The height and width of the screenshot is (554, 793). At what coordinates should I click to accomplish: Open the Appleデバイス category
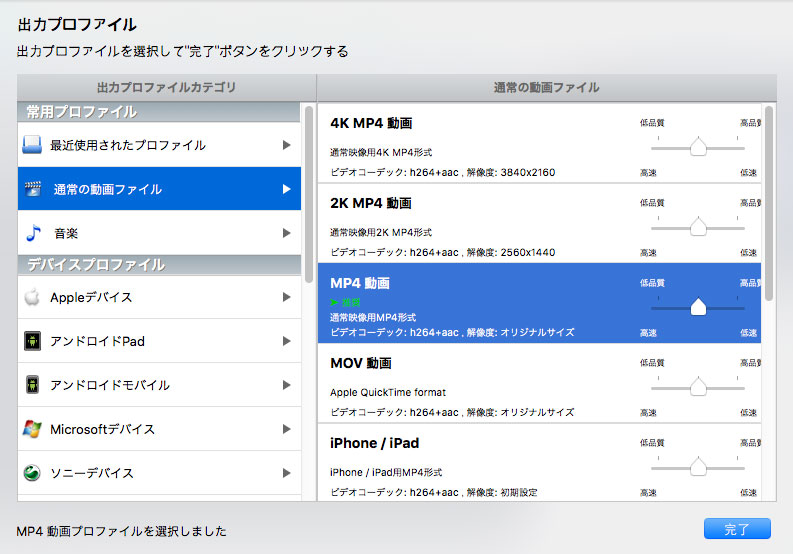159,297
